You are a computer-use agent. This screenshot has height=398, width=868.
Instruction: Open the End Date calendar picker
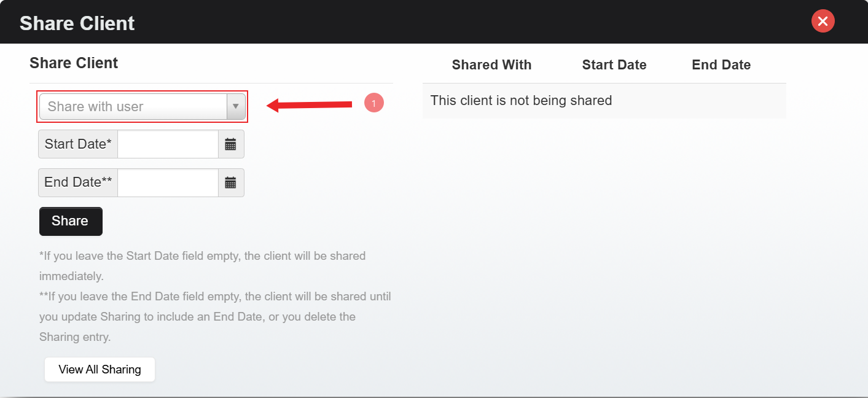pyautogui.click(x=230, y=182)
